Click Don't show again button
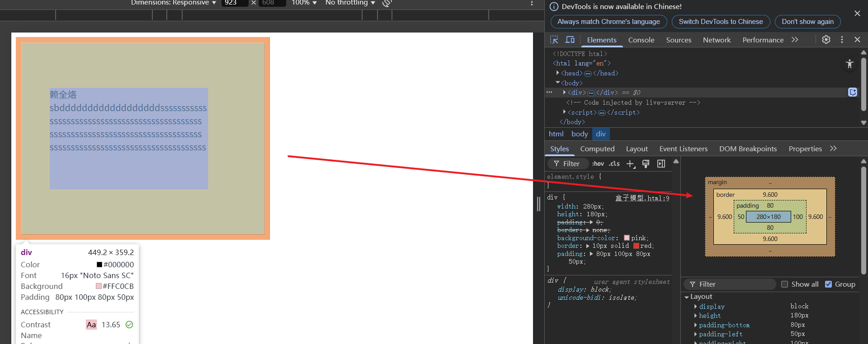This screenshot has height=344, width=868. (x=807, y=22)
